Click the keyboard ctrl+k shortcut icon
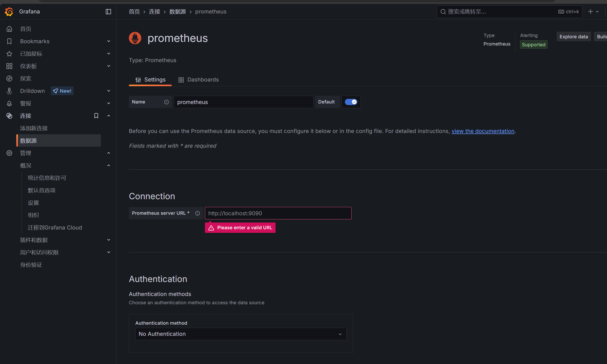This screenshot has width=607, height=364. (x=561, y=12)
